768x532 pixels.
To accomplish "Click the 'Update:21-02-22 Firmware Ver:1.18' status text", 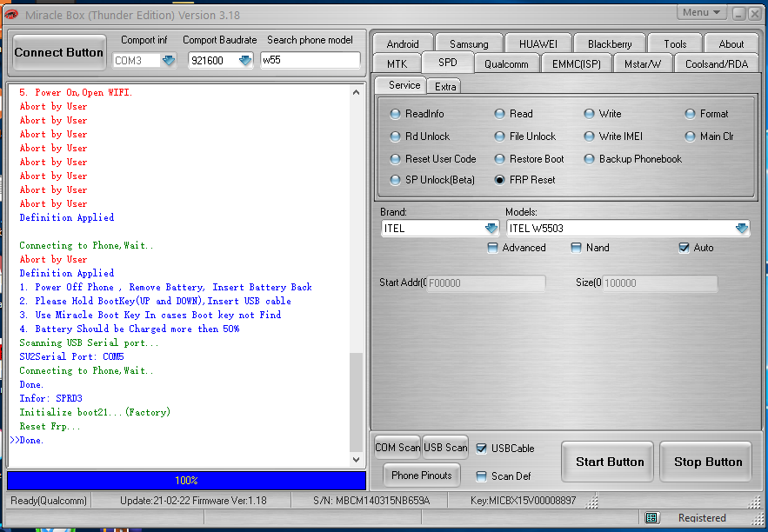I will (193, 501).
